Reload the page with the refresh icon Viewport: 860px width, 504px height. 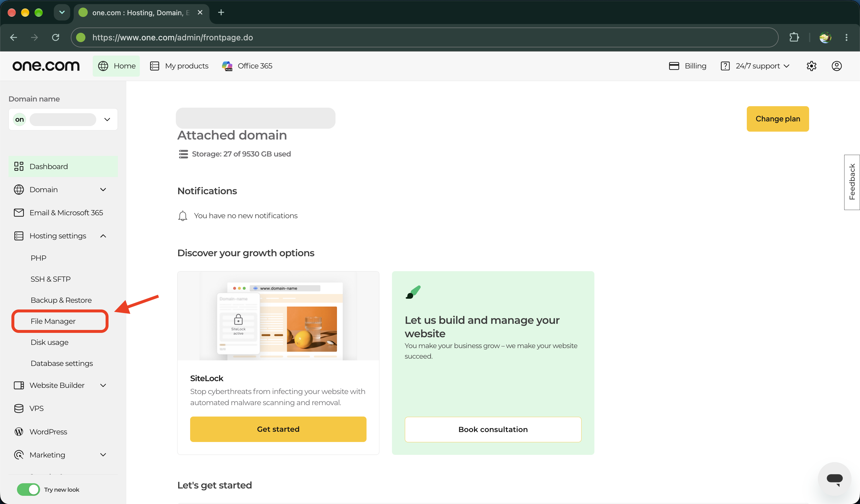tap(56, 37)
